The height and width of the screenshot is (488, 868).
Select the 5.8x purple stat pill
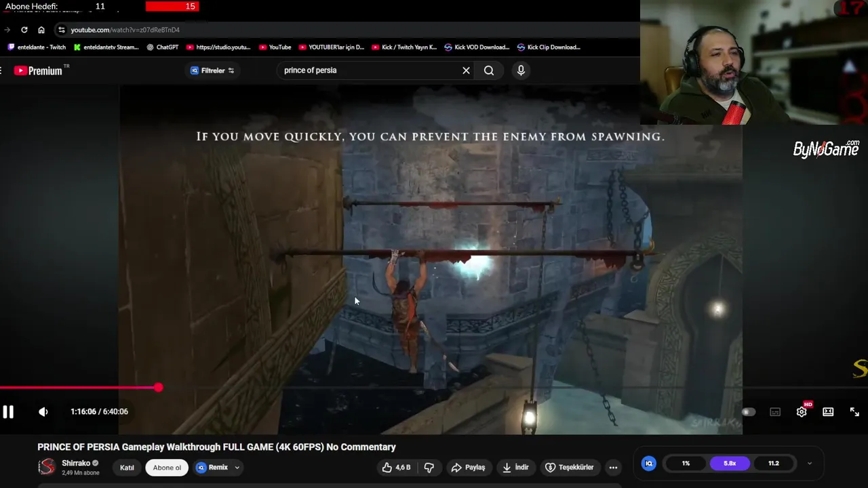[x=730, y=464]
